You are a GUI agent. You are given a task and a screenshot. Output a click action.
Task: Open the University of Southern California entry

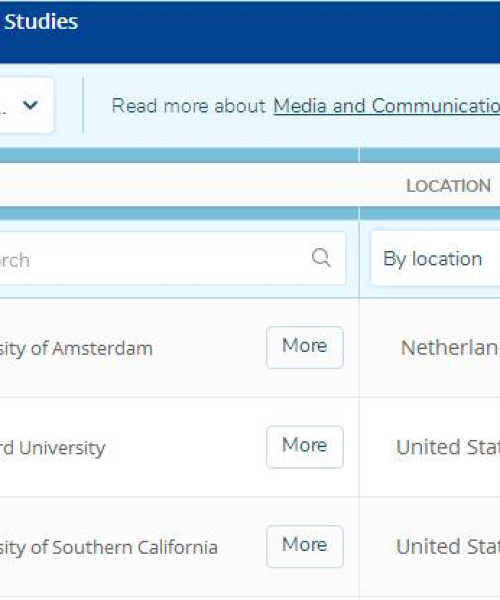pyautogui.click(x=109, y=547)
